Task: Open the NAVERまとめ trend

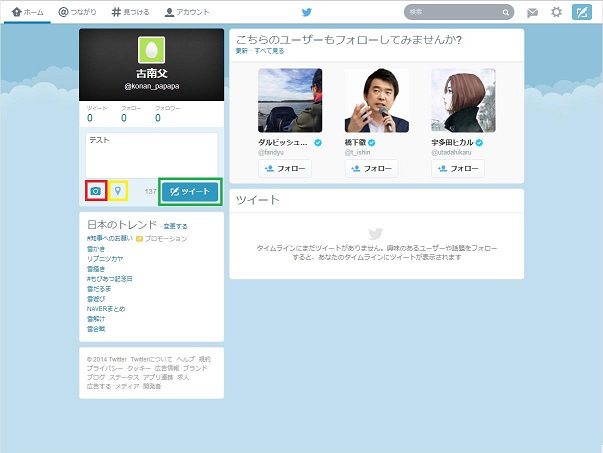Action: (x=106, y=309)
